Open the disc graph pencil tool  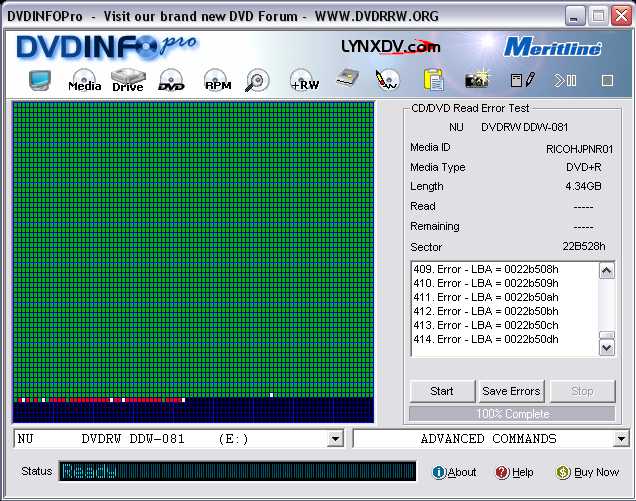tap(387, 80)
